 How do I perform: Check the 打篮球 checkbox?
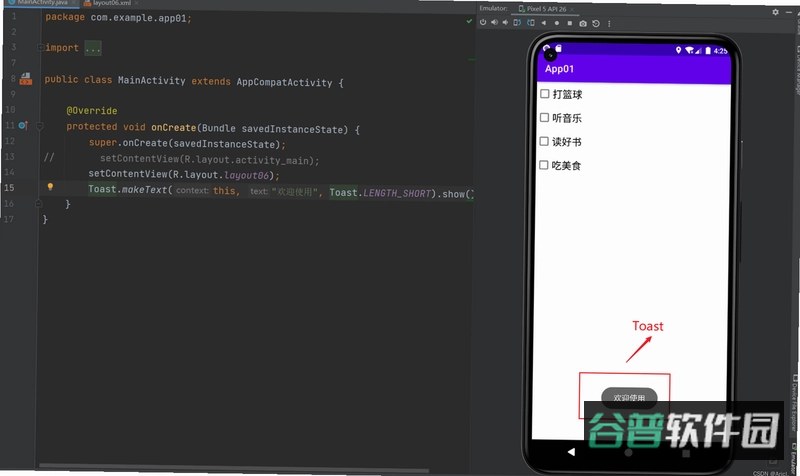point(544,94)
